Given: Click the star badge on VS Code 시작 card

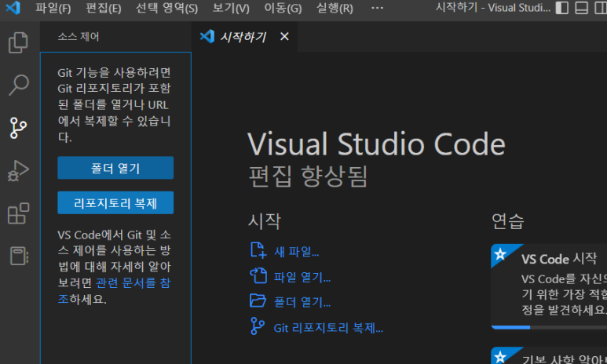Looking at the screenshot, I should point(500,254).
